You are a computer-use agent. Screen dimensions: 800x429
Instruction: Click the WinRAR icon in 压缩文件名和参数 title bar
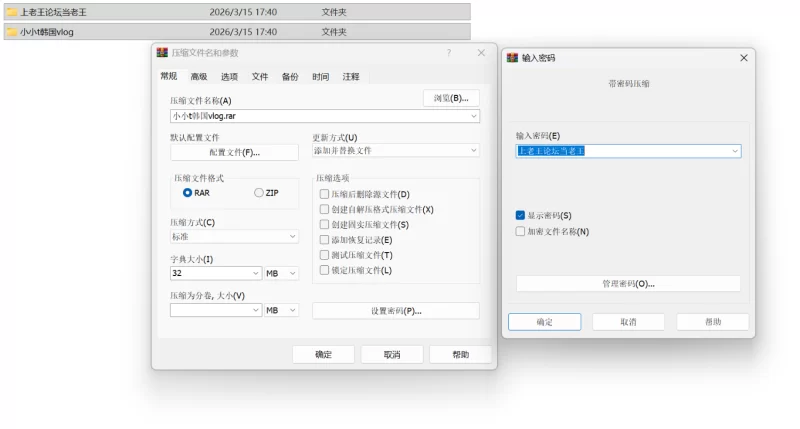(162, 53)
